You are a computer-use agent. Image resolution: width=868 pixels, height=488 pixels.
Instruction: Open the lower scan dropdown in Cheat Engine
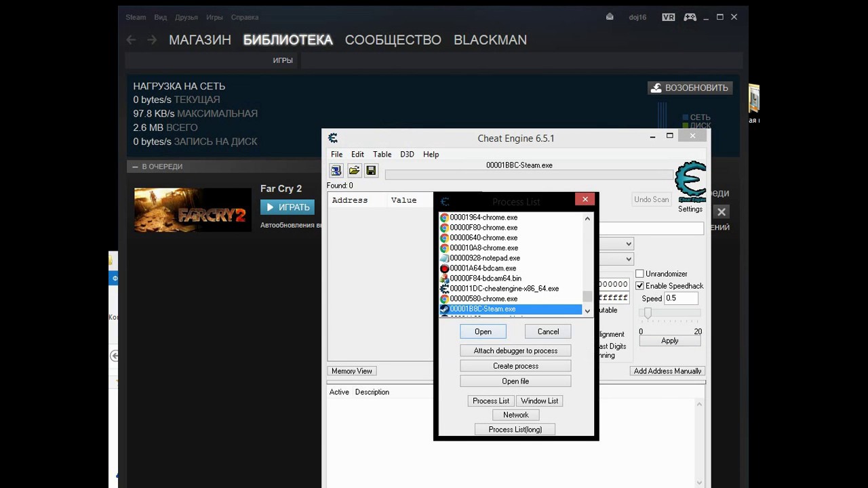point(629,259)
